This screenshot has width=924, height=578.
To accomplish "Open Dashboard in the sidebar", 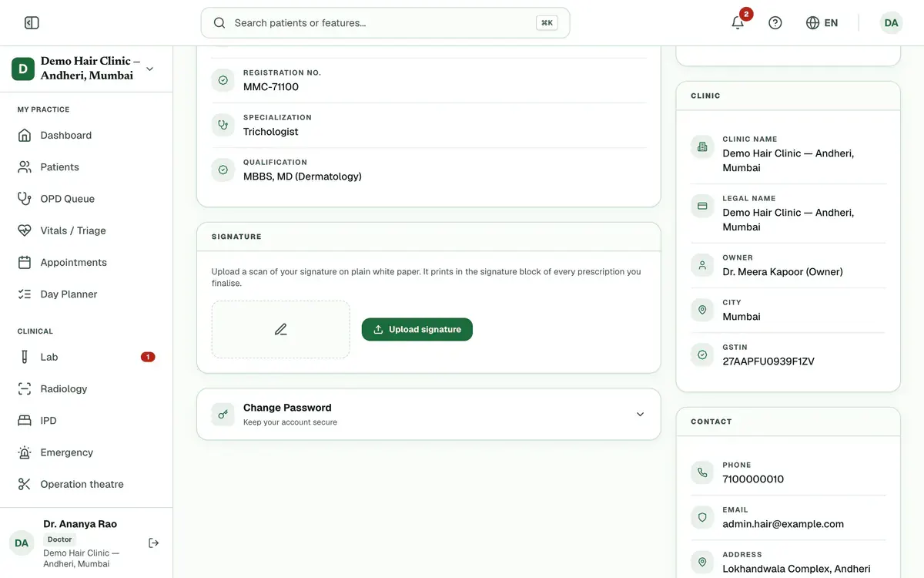I will click(x=86, y=135).
